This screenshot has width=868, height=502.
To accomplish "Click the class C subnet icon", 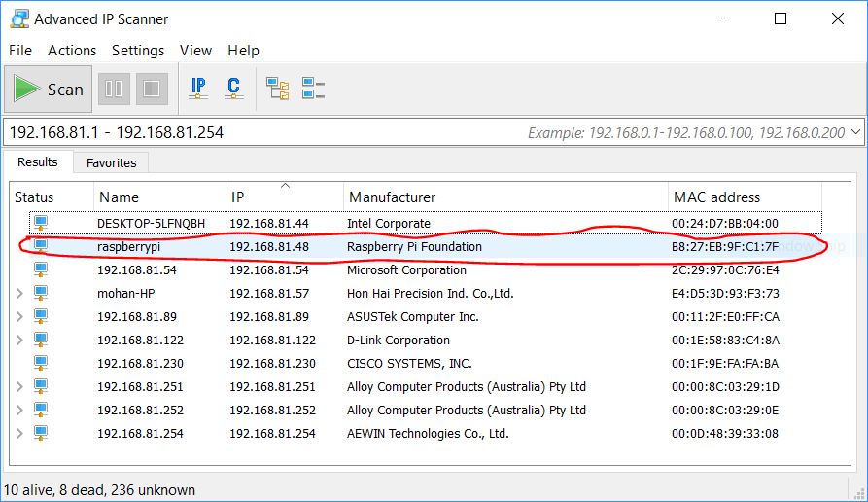I will 233,89.
